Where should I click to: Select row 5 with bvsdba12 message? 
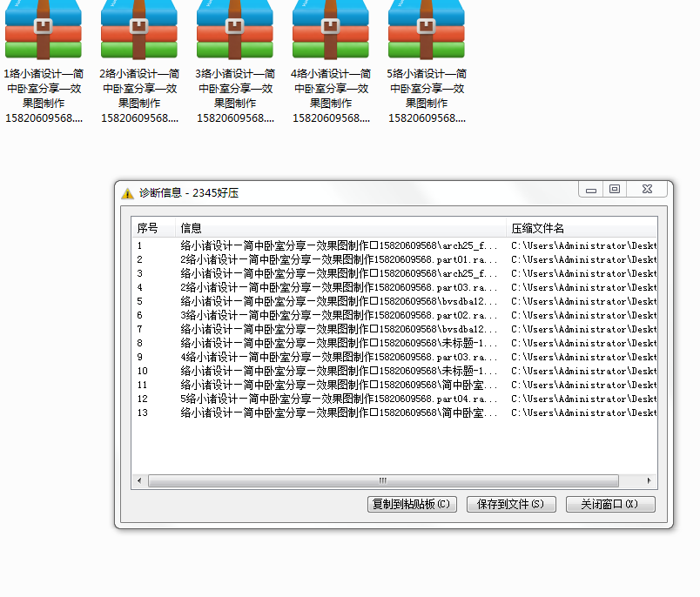point(394,301)
